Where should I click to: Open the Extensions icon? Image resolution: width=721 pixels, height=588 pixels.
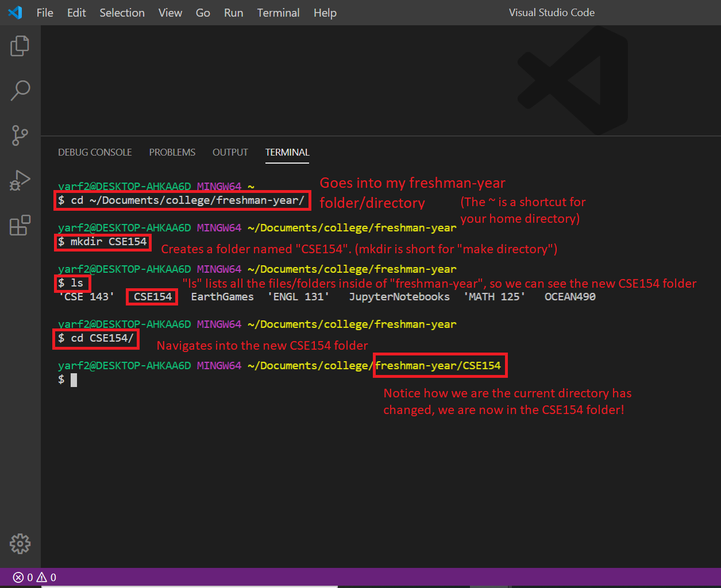tap(20, 226)
